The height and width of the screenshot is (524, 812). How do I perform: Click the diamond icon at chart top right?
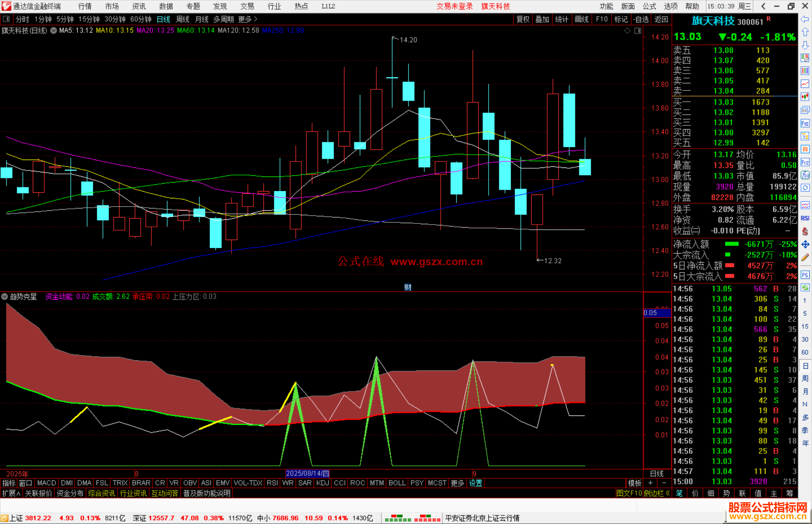[627, 31]
